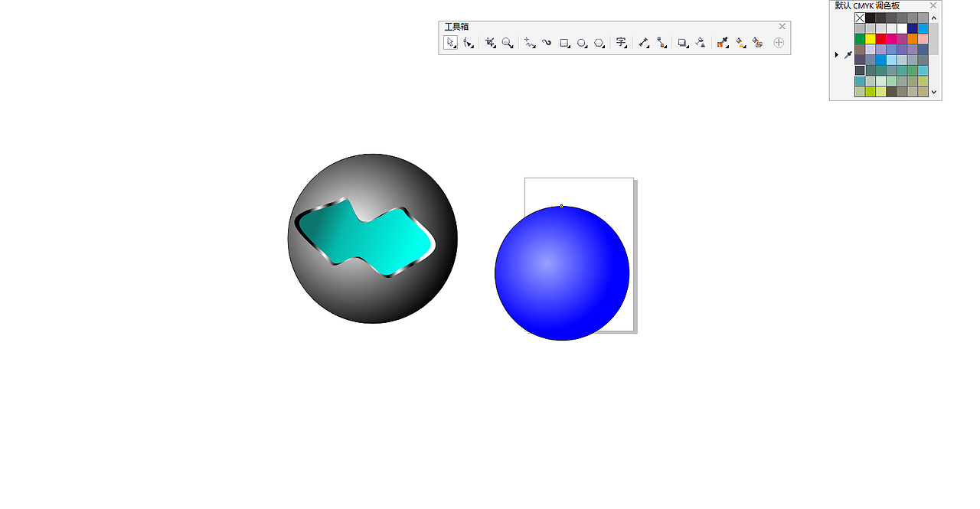
Task: Click the palette vertical scrollbar thumb
Action: coord(934,38)
